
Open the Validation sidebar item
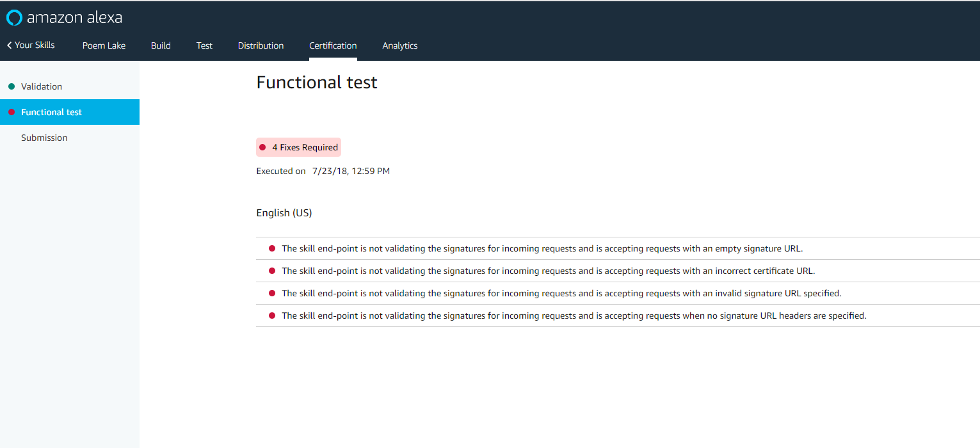(70, 86)
